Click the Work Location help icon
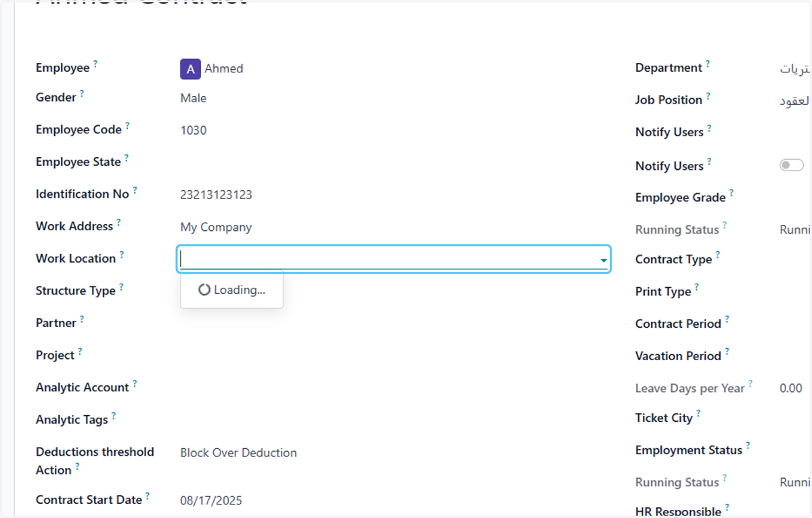This screenshot has height=518, width=812. point(122,255)
